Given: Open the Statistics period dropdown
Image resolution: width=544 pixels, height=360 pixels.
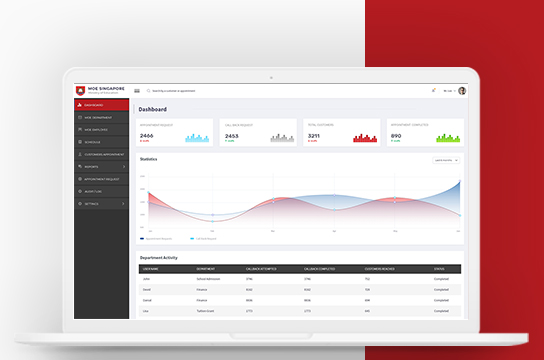Looking at the screenshot, I should (446, 160).
